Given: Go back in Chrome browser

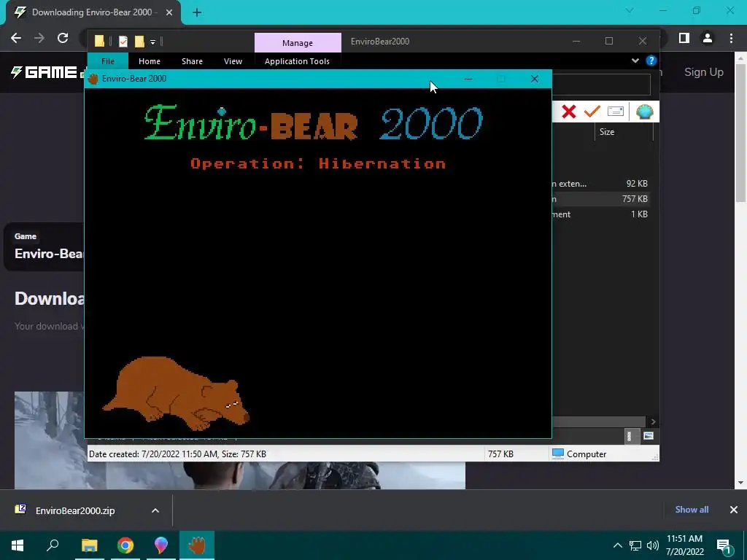Looking at the screenshot, I should [x=16, y=38].
